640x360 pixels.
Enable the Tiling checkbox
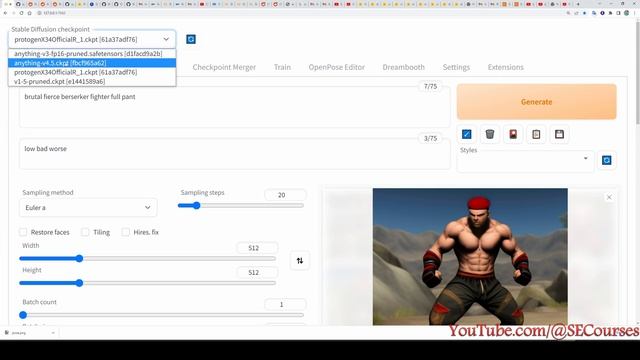coord(85,232)
